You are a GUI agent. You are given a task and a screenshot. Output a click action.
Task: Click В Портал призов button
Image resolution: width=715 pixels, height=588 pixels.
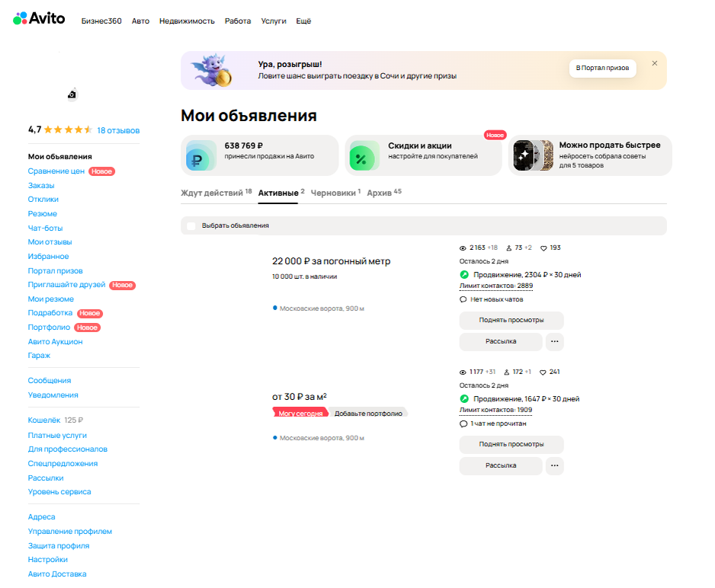[602, 68]
